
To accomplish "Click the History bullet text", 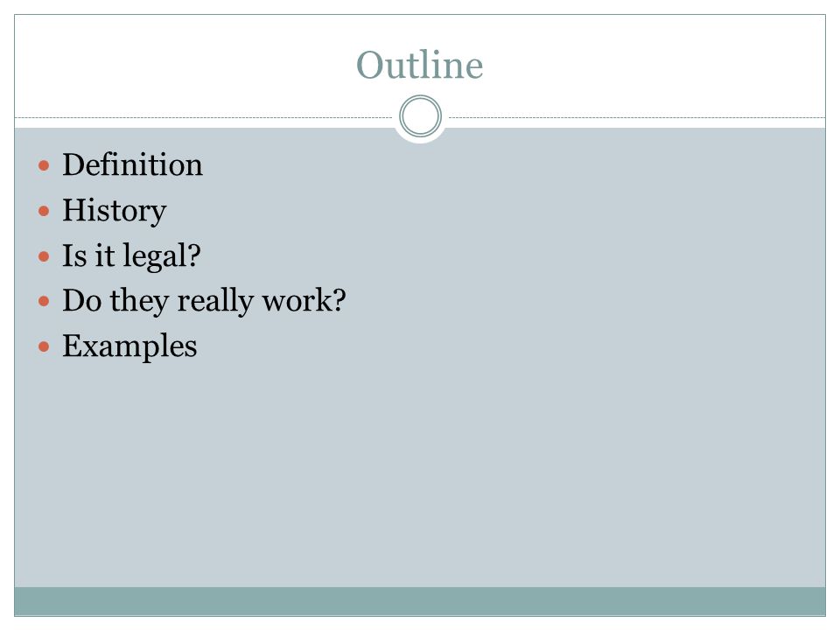I will 115,211.
